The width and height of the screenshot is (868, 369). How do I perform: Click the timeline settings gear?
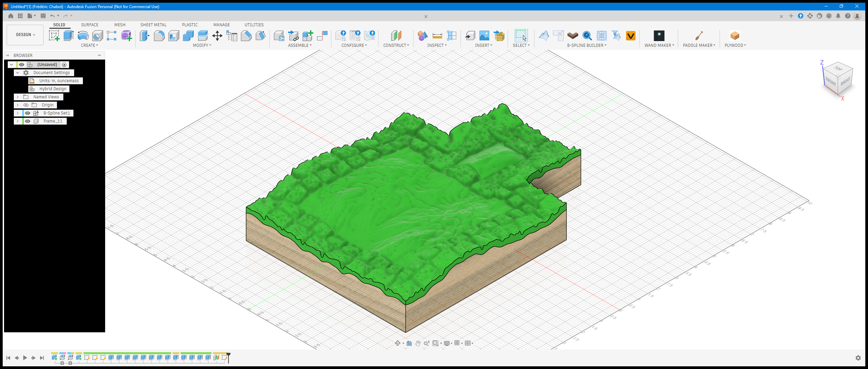click(858, 358)
